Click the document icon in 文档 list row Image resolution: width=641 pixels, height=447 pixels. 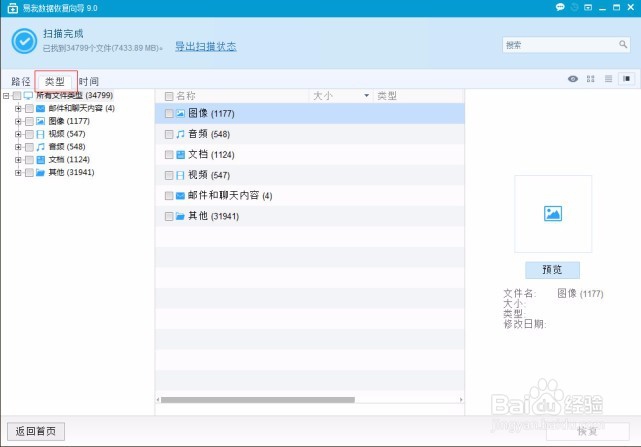pos(180,155)
